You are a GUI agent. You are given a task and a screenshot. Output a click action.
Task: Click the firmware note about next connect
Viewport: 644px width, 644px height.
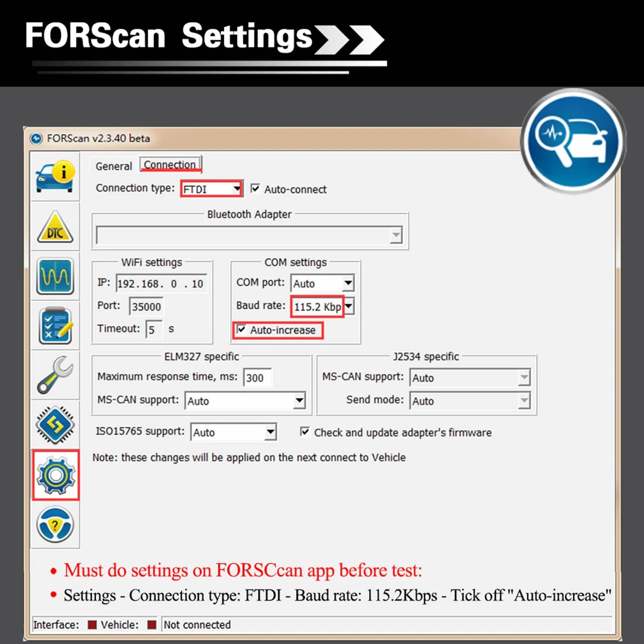pos(249,457)
